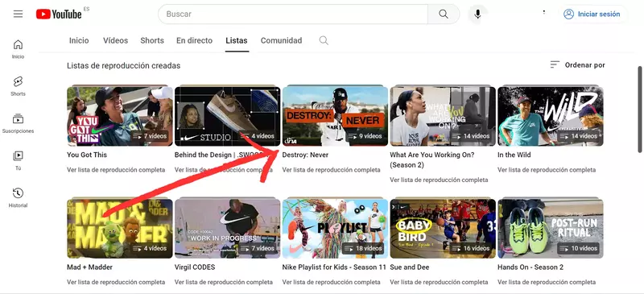View complete playlist under What Are You Working On
The width and height of the screenshot is (644, 294).
coord(439,180)
